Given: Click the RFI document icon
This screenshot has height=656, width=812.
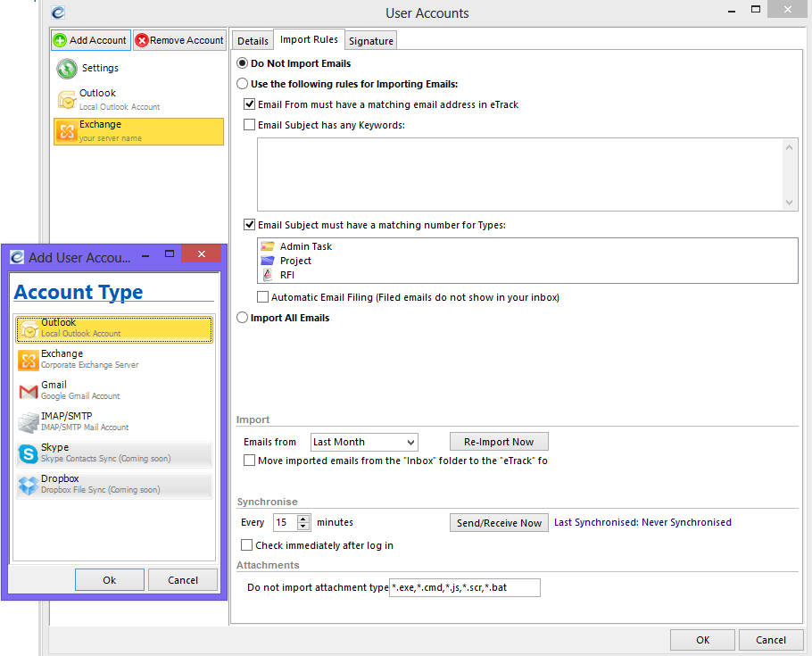Looking at the screenshot, I should pyautogui.click(x=268, y=275).
